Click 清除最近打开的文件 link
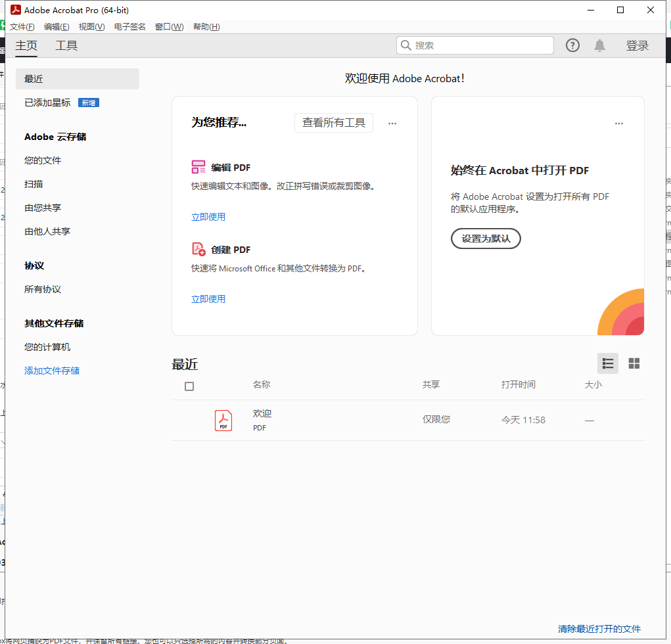The image size is (671, 644). pyautogui.click(x=599, y=629)
